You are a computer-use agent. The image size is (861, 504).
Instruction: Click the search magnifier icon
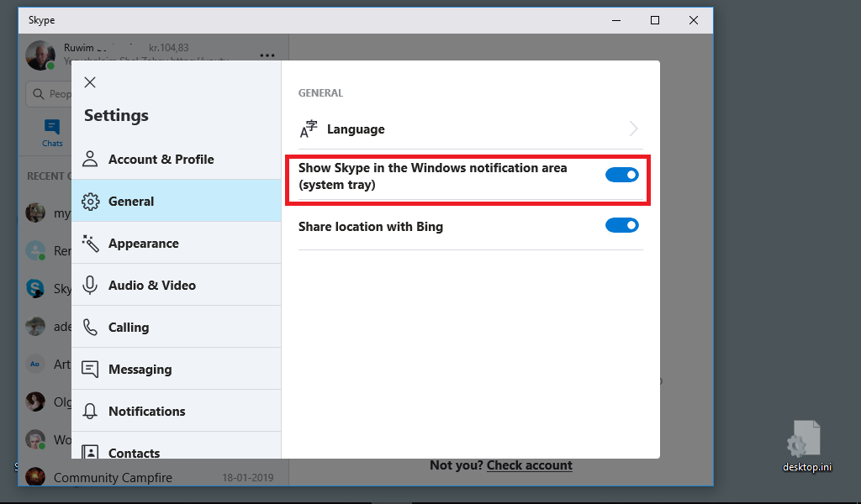click(39, 94)
